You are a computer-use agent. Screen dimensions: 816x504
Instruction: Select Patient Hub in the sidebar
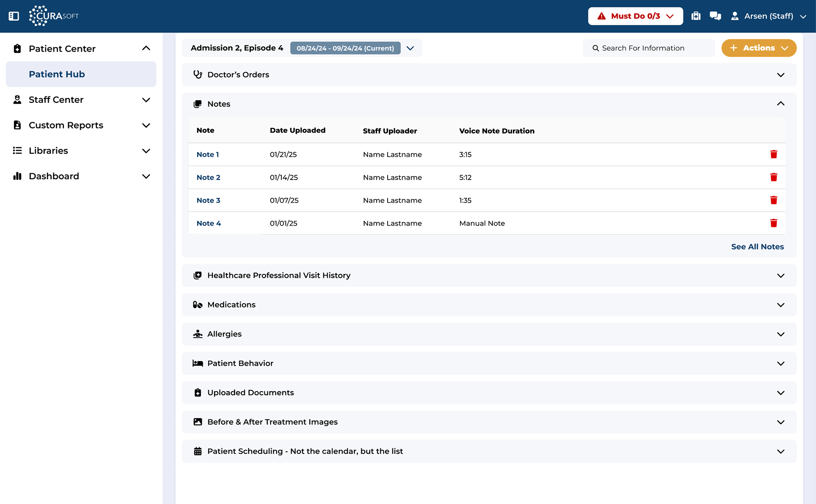point(57,74)
